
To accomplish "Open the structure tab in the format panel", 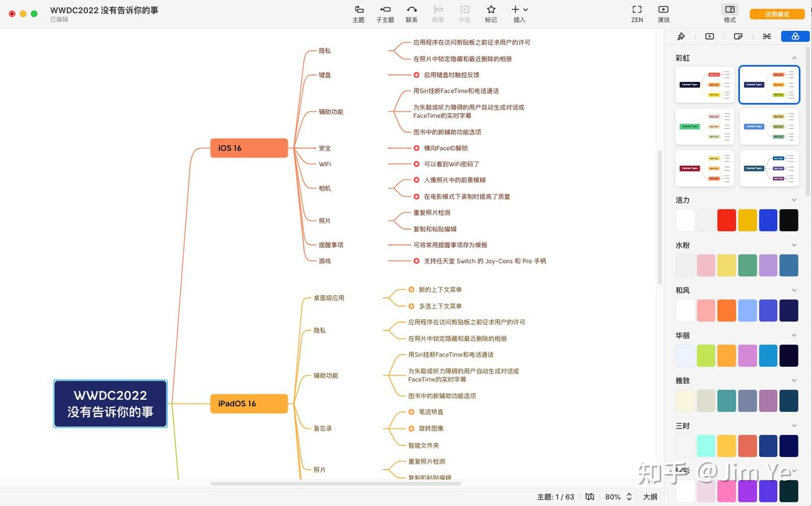I will point(767,37).
